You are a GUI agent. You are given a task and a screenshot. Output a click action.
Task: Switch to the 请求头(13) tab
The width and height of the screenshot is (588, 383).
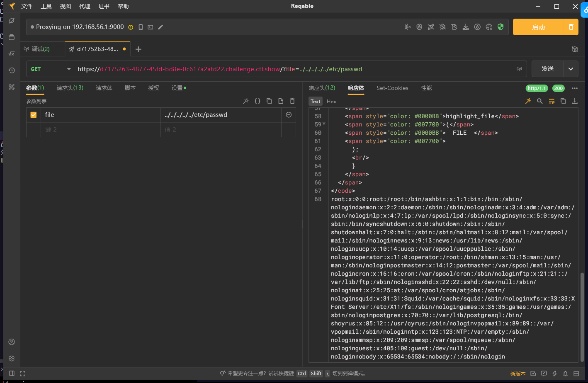tap(70, 88)
